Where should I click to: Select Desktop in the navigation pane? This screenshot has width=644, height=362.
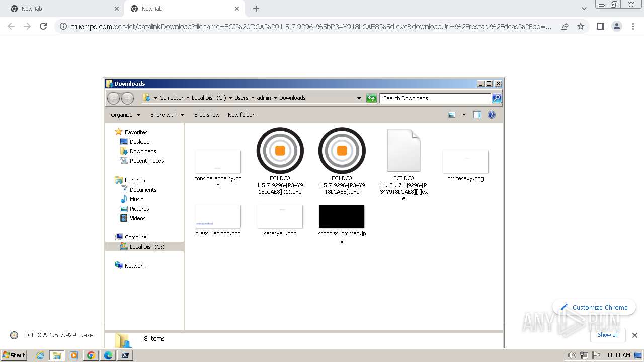[x=135, y=142]
